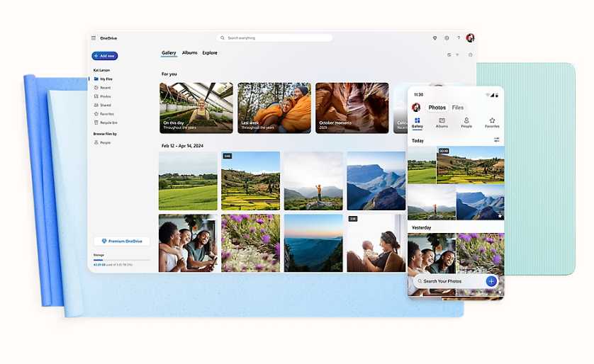Open the app launcher grid beside OneDrive
This screenshot has height=364, width=594.
[94, 38]
